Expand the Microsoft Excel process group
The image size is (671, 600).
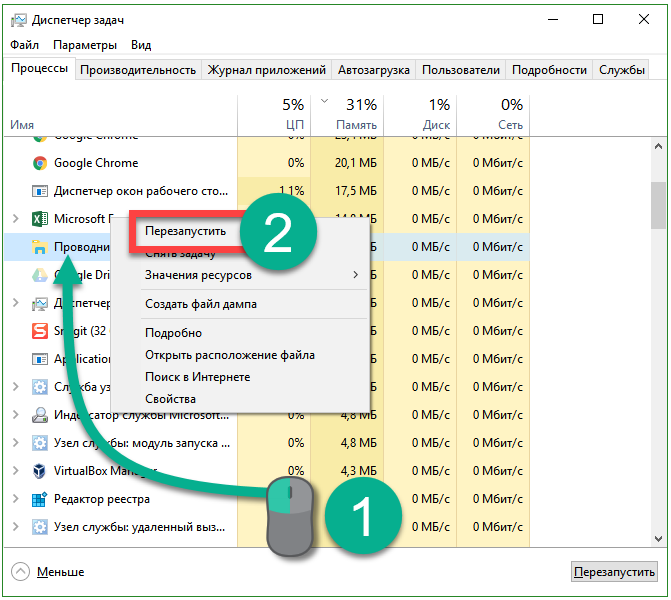tap(15, 219)
